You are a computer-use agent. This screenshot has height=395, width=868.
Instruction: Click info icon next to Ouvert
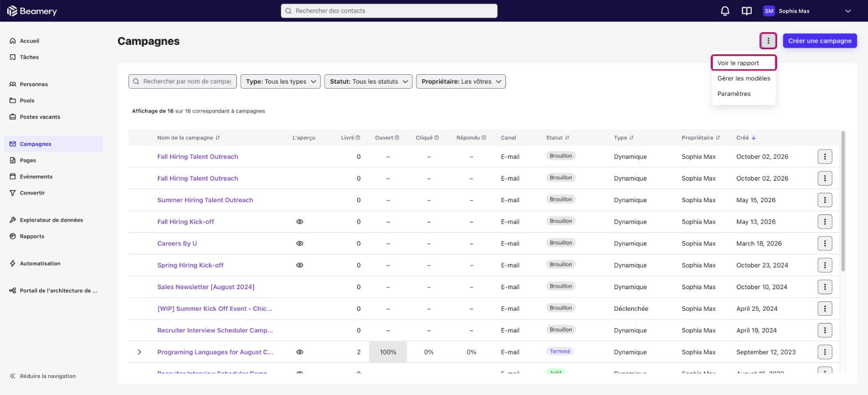tap(397, 138)
